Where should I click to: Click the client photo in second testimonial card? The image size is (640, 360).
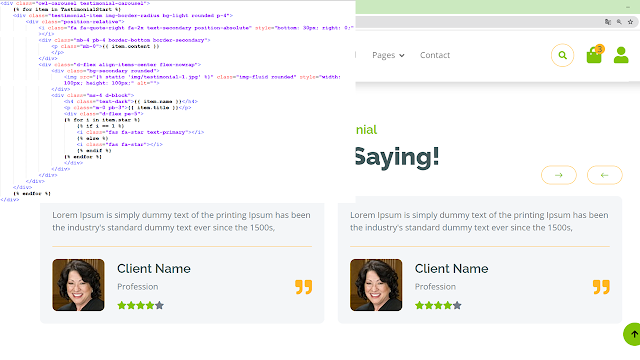tap(376, 285)
